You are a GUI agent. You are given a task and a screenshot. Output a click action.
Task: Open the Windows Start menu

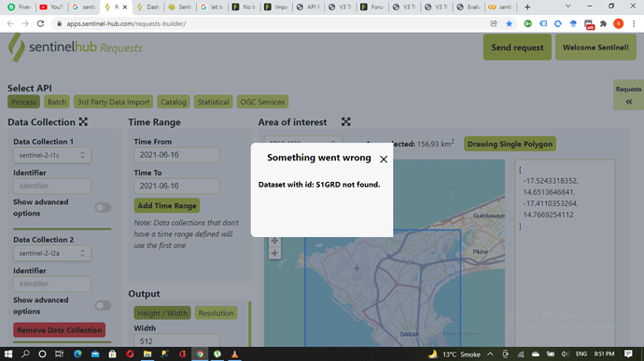click(x=7, y=354)
